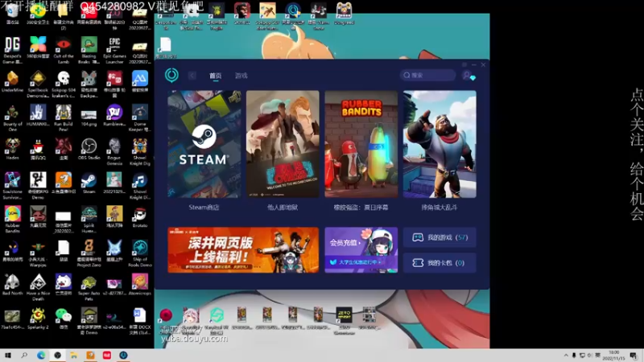The image size is (644, 362).
Task: Open the Tencent QQ penguin icon
Action: point(38,150)
